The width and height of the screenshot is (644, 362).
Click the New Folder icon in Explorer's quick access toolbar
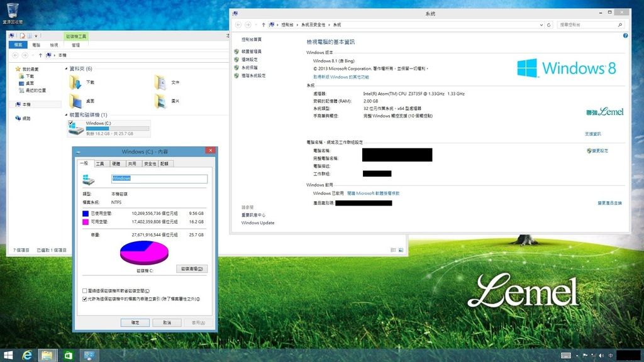pos(30,36)
